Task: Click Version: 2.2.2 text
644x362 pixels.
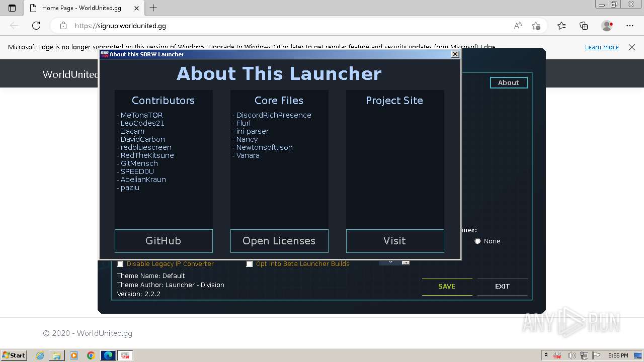Action: (139, 294)
